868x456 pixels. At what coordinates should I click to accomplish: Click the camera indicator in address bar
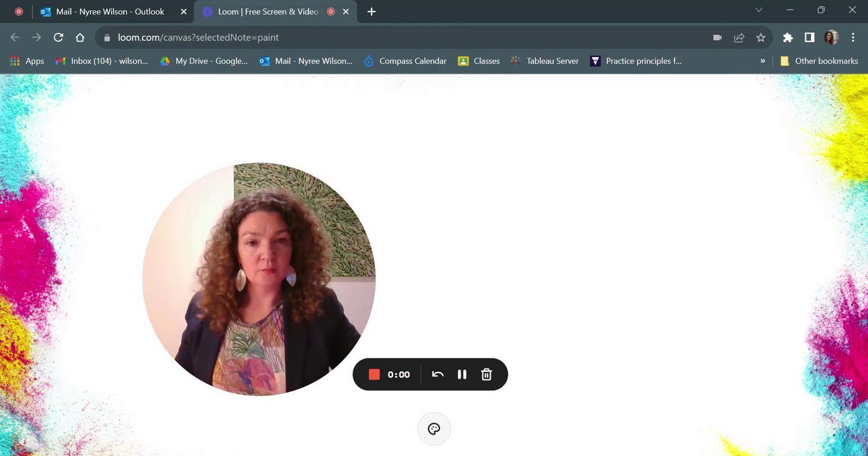[x=717, y=37]
